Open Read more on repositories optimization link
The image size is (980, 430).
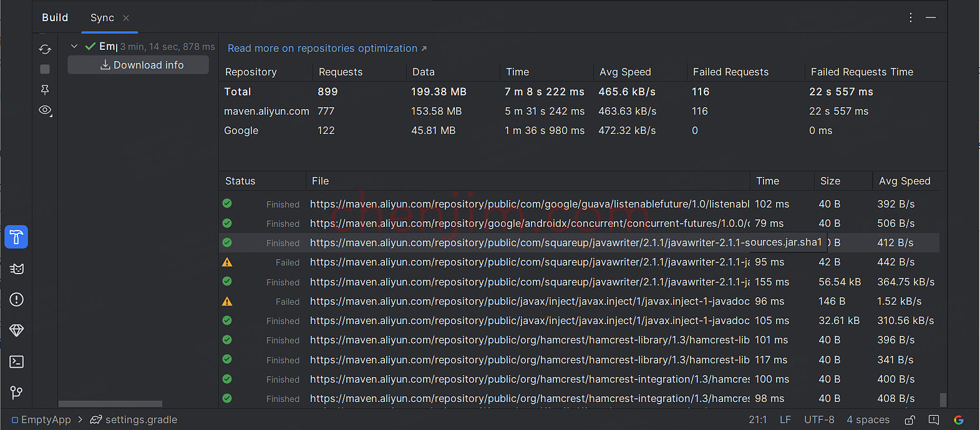327,48
